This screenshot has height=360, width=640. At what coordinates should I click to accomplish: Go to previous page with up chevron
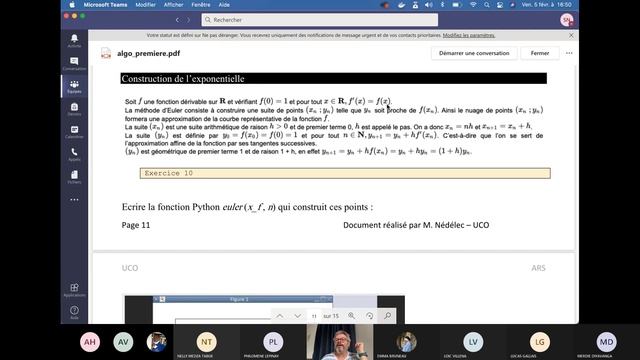tap(280, 316)
